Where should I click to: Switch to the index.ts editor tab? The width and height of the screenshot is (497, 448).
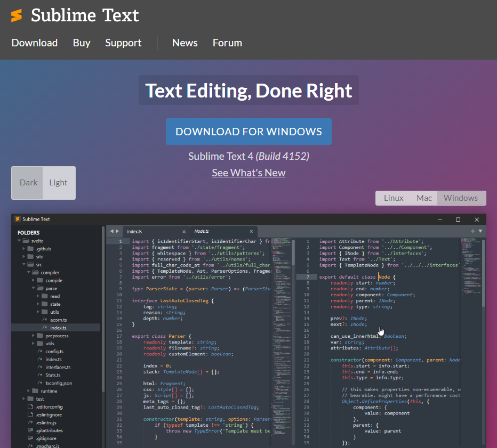pyautogui.click(x=155, y=231)
